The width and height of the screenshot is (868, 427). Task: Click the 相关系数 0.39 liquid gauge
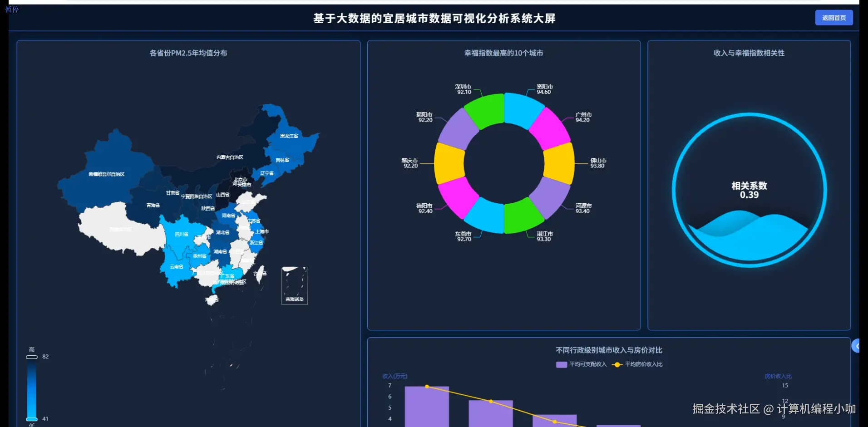pyautogui.click(x=749, y=190)
